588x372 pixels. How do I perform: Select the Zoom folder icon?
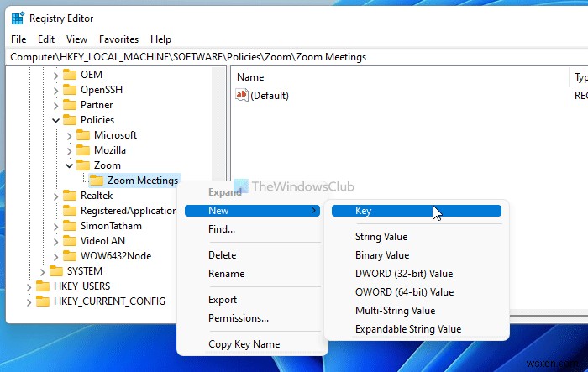(x=83, y=165)
